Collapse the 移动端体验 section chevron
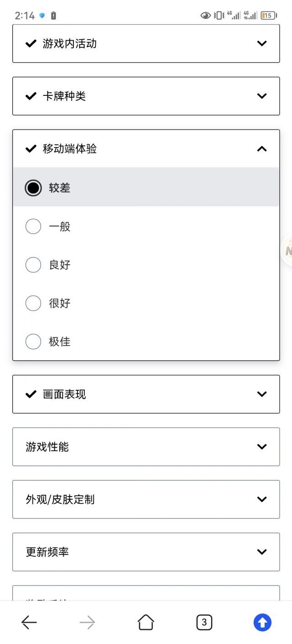Viewport: 292px width, 644px height. pos(262,149)
